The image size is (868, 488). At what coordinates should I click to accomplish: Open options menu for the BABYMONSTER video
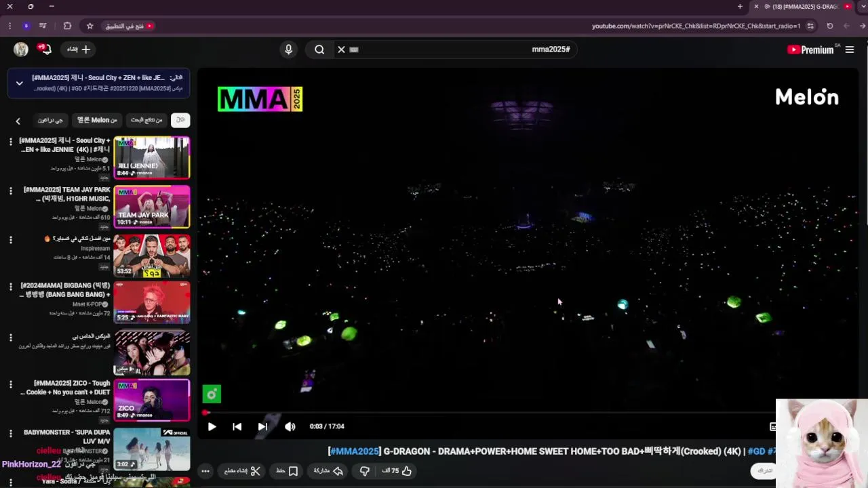10,433
